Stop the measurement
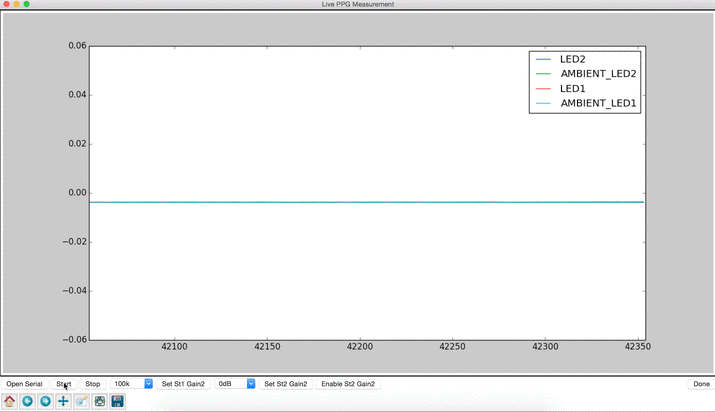The width and height of the screenshot is (715, 412). pyautogui.click(x=93, y=384)
